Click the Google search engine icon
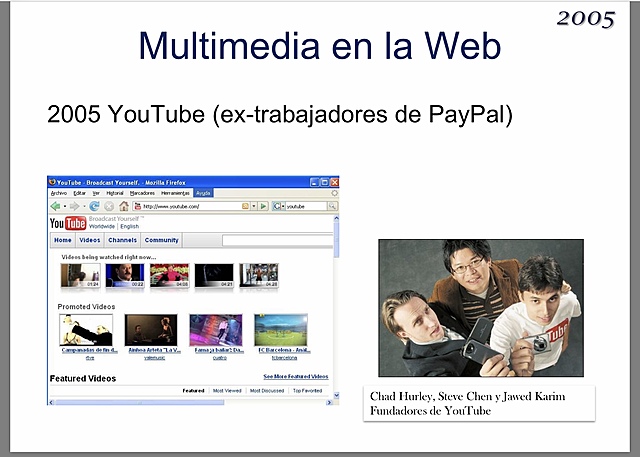Image resolution: width=640 pixels, height=457 pixels. [277, 206]
